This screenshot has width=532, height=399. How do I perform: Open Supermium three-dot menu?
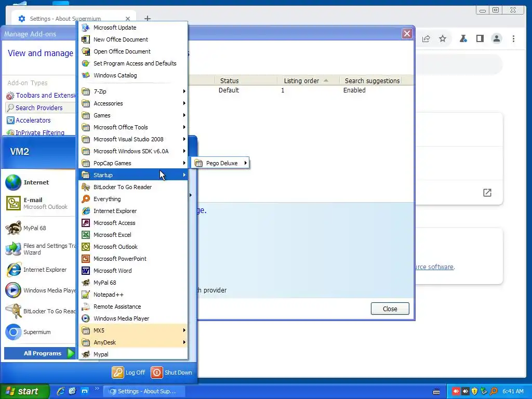513,38
